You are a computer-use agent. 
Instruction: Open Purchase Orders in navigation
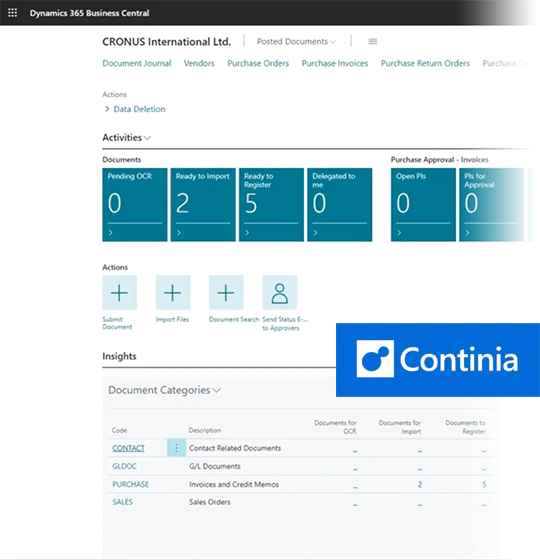click(258, 63)
